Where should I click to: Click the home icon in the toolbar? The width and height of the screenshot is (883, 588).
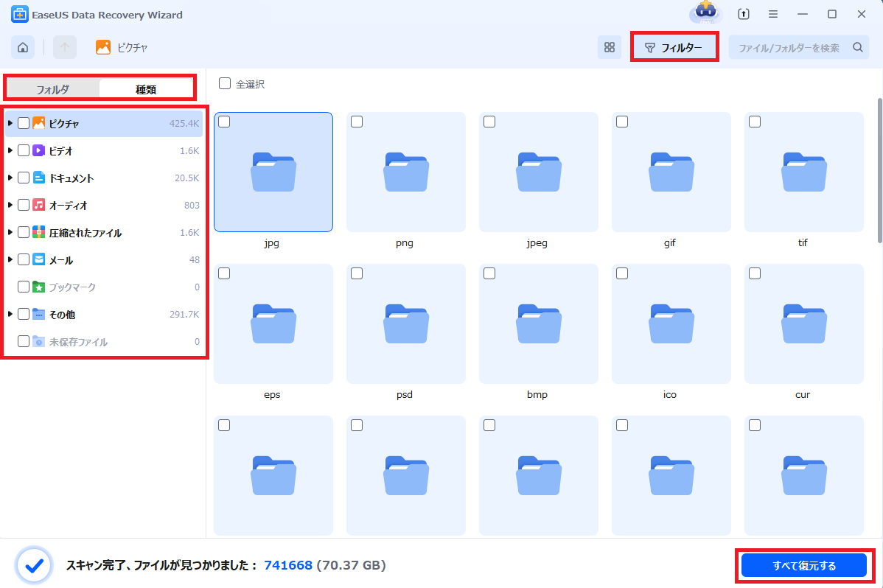tap(22, 46)
